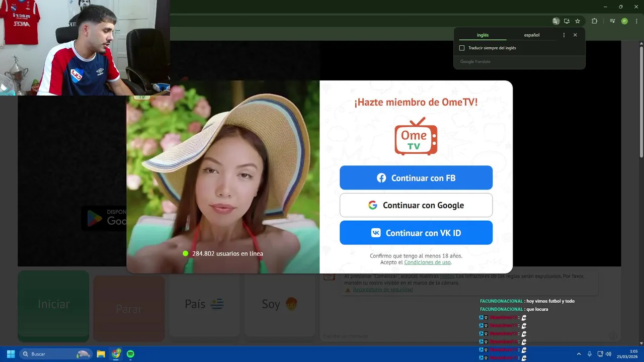This screenshot has height=362, width=644.
Task: Click Continuar con VK ID button
Action: coord(416,232)
